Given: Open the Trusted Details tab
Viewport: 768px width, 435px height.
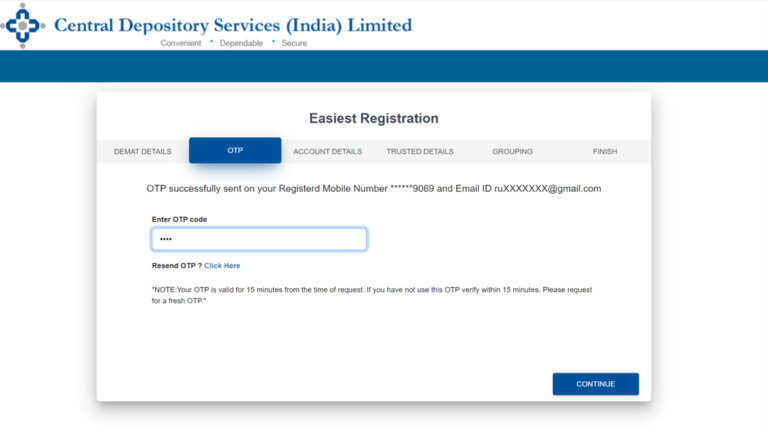Looking at the screenshot, I should [420, 151].
